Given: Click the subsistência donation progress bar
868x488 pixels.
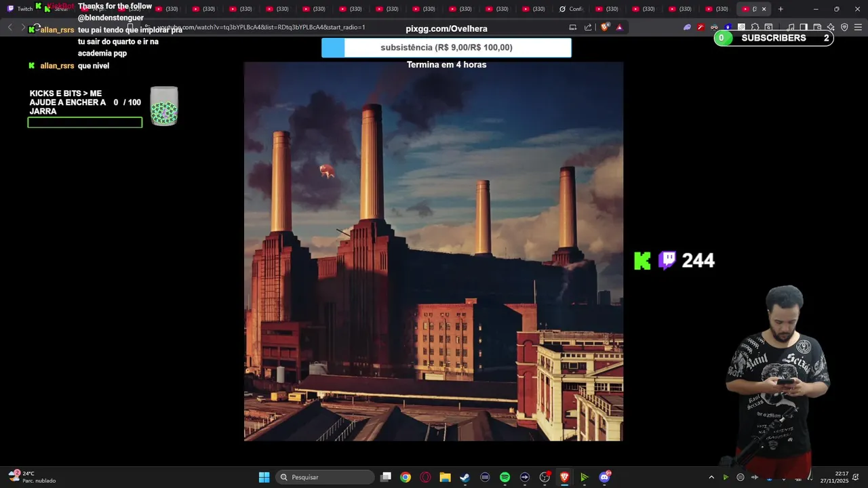Looking at the screenshot, I should (x=446, y=47).
